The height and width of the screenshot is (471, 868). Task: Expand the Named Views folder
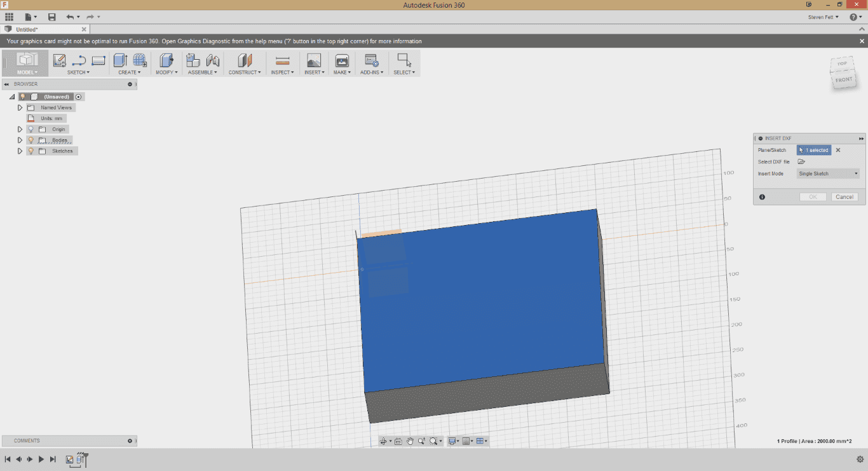point(20,107)
